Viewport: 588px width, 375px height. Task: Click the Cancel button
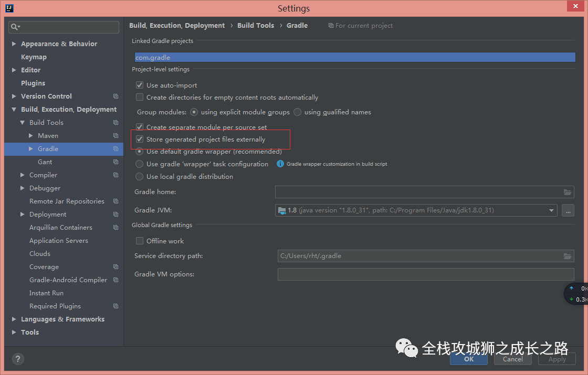pyautogui.click(x=512, y=359)
